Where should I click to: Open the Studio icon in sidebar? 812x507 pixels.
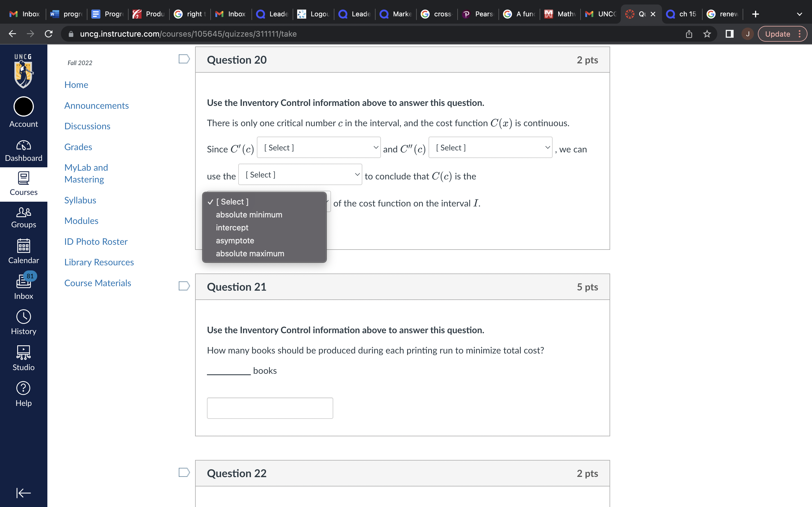[23, 358]
